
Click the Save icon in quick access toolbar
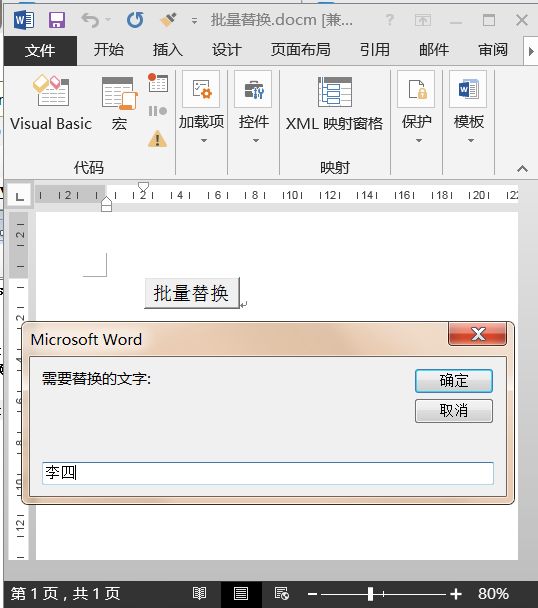pyautogui.click(x=57, y=20)
